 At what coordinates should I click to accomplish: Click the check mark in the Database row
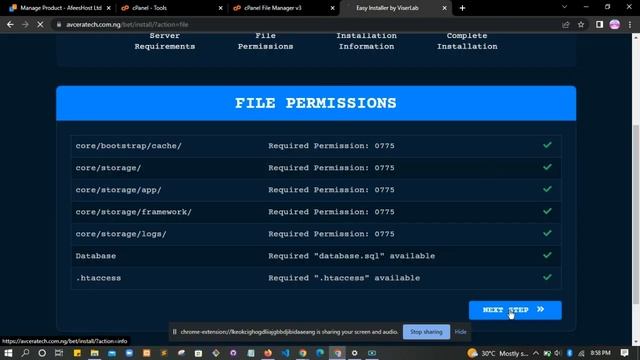(547, 255)
